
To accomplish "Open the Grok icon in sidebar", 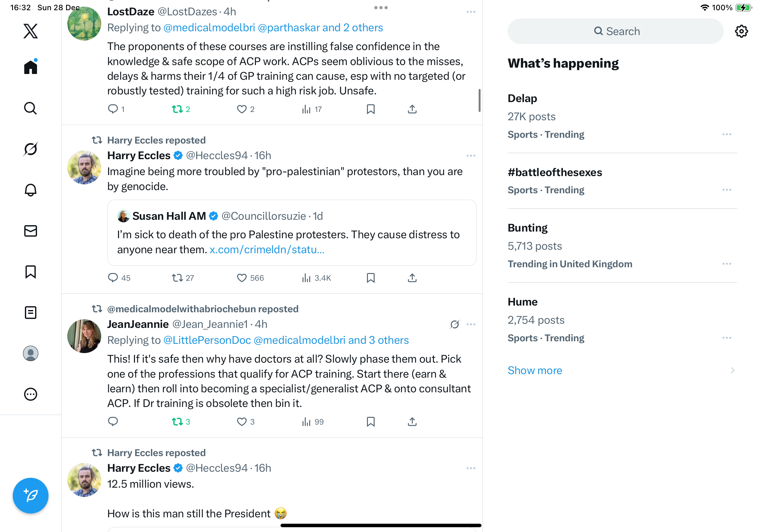I will coord(31,149).
